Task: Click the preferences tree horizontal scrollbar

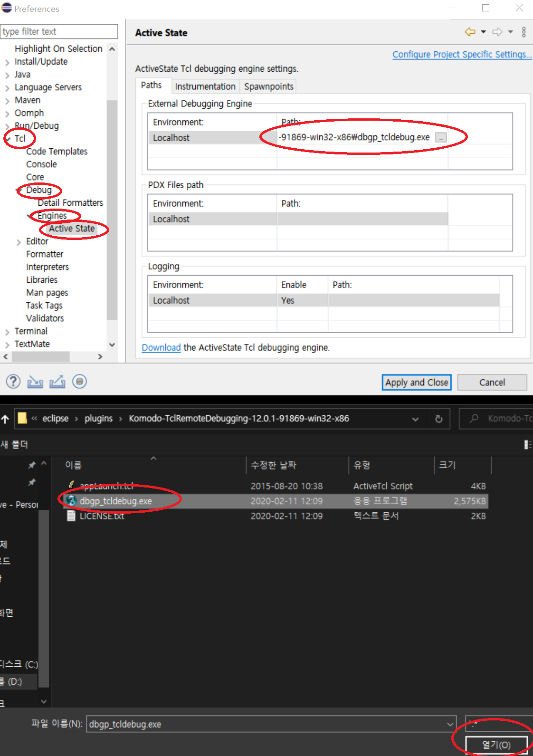Action: pos(40,356)
